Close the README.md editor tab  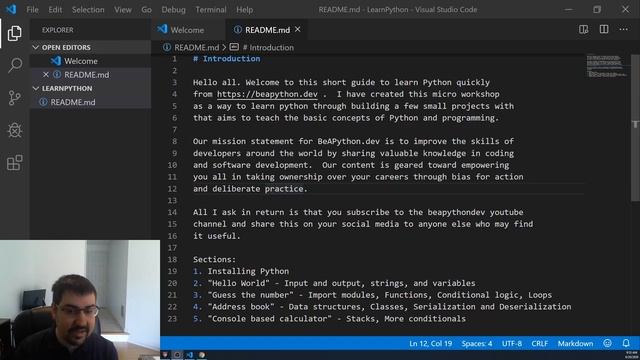pos(298,29)
